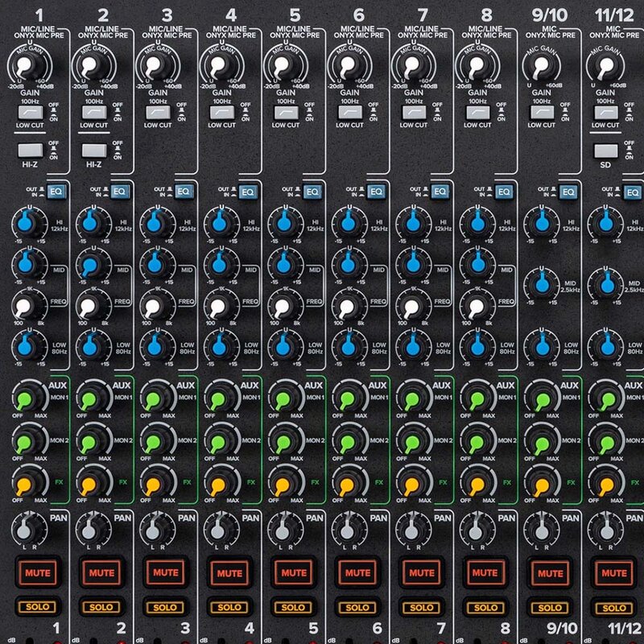Click the MID 2.5kHz knob on channel 9/10
Image resolution: width=644 pixels, height=644 pixels.
click(541, 283)
